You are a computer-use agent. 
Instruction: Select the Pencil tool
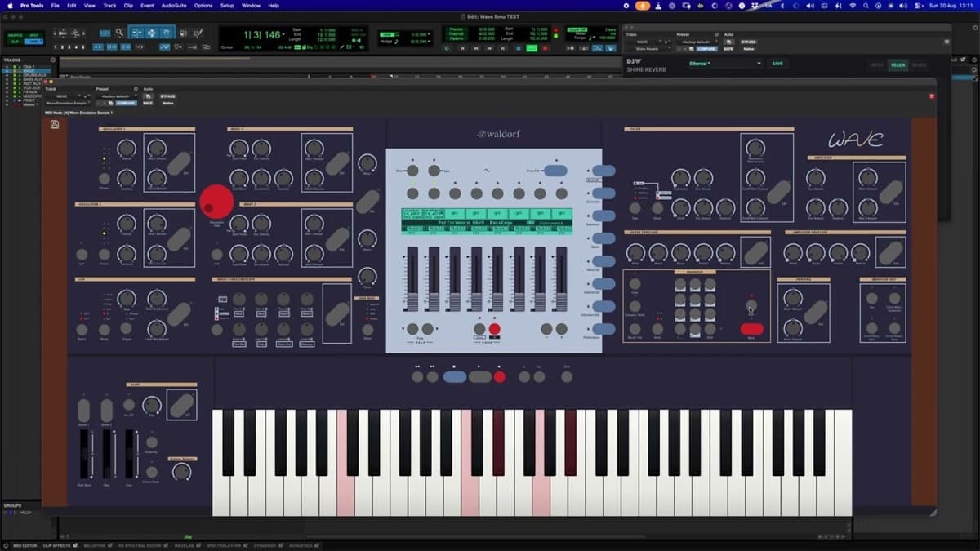tap(198, 33)
